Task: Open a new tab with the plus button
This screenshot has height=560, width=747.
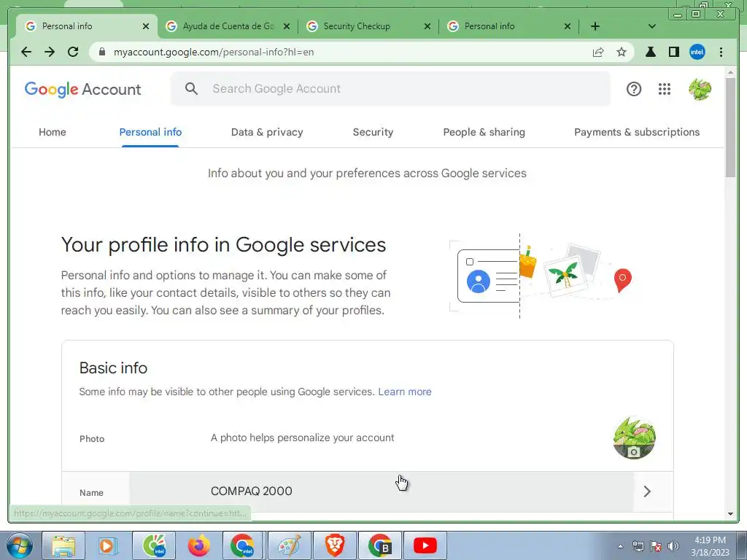Action: [x=595, y=26]
